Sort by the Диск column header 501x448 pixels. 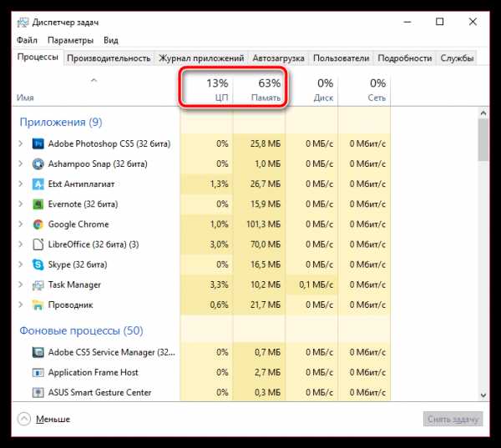click(311, 90)
